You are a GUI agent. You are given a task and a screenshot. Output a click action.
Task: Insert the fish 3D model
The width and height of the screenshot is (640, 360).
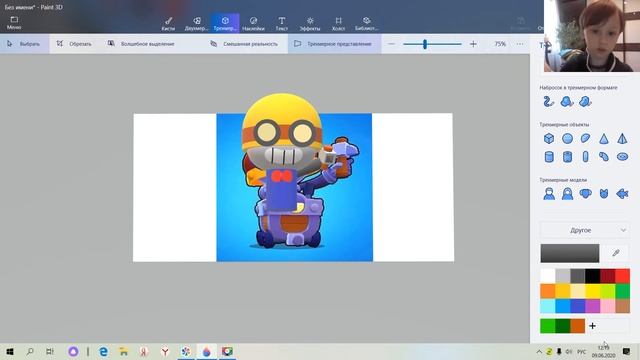coord(622,193)
